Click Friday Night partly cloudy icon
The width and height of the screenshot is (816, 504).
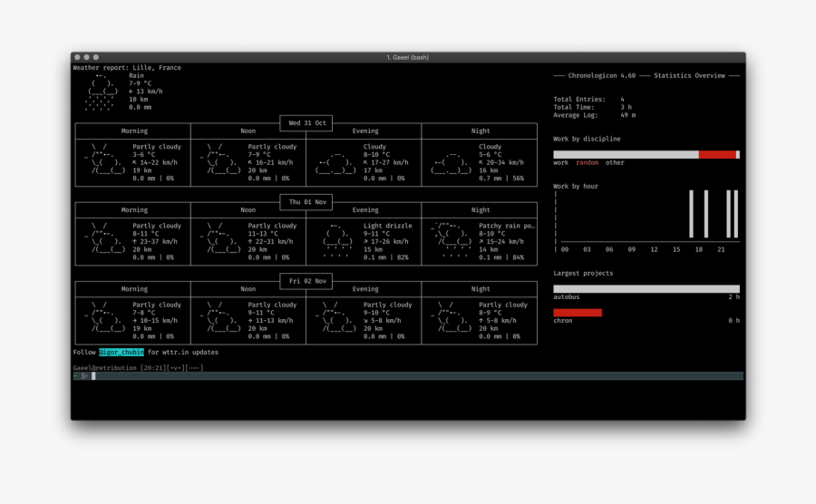click(451, 320)
